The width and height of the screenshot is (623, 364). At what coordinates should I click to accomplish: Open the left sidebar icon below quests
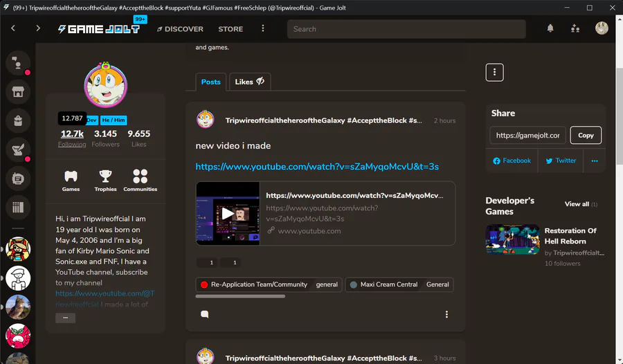pyautogui.click(x=18, y=179)
